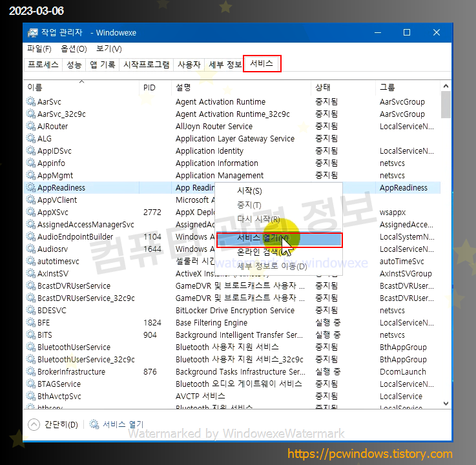This screenshot has height=465, width=476.
Task: Sort by the 상태 column header
Action: point(344,87)
